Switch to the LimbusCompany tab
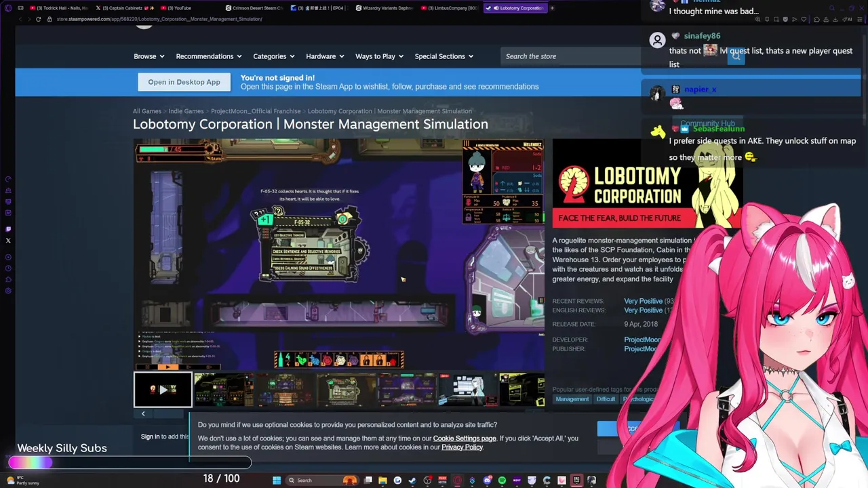This screenshot has height=488, width=868. 450,8
